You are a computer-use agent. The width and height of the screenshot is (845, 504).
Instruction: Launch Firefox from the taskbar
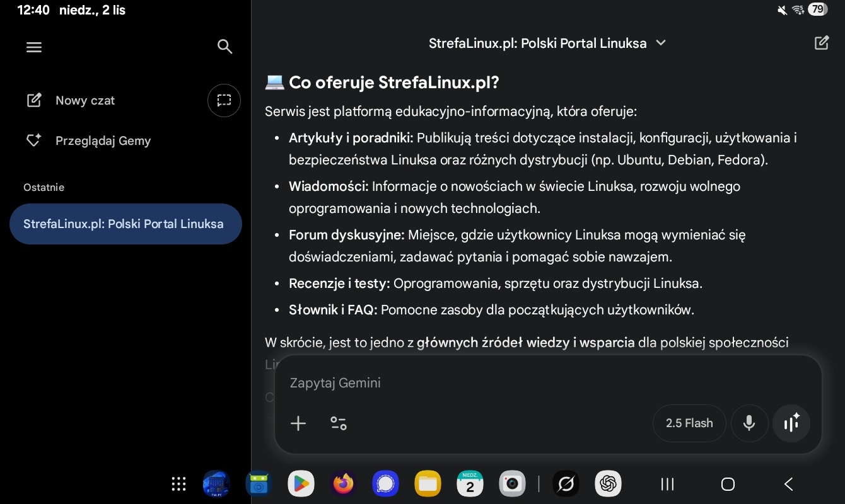(x=344, y=484)
